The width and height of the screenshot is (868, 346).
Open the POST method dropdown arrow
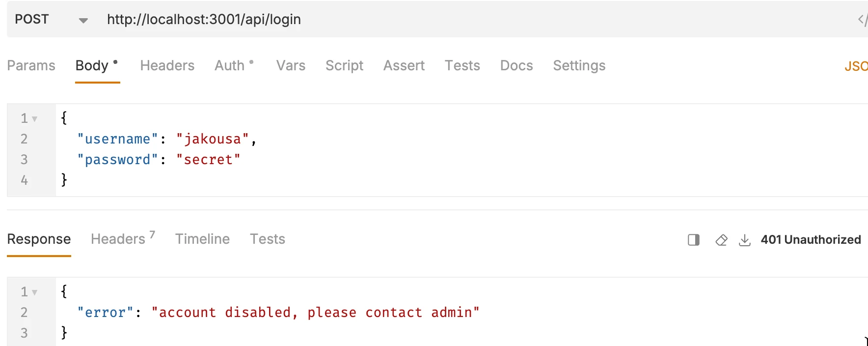[x=83, y=20]
